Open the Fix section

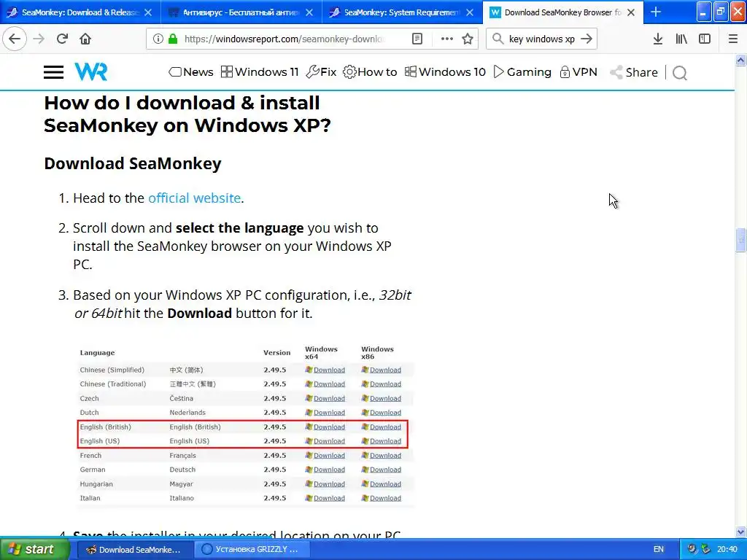coord(321,72)
